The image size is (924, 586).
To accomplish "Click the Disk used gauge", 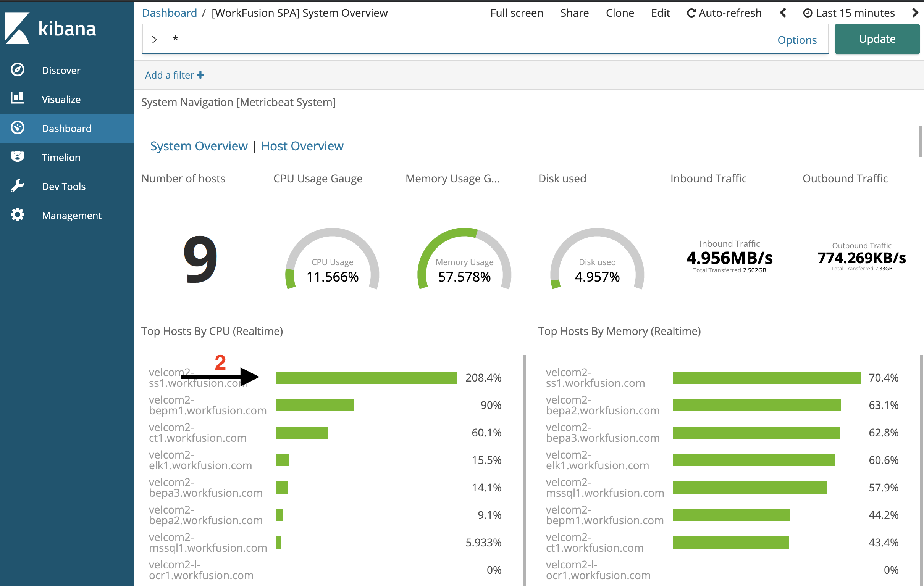I will [x=597, y=259].
